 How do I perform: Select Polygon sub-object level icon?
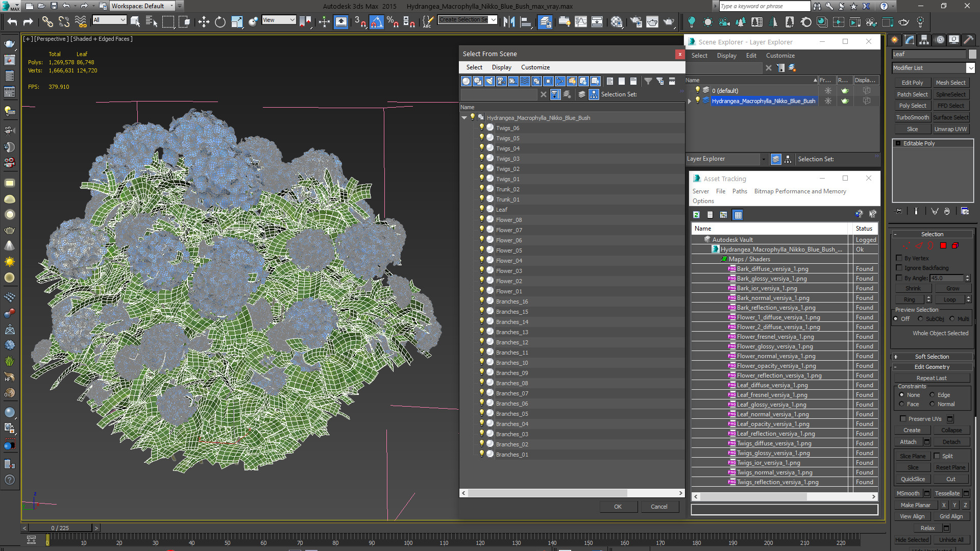pyautogui.click(x=943, y=246)
